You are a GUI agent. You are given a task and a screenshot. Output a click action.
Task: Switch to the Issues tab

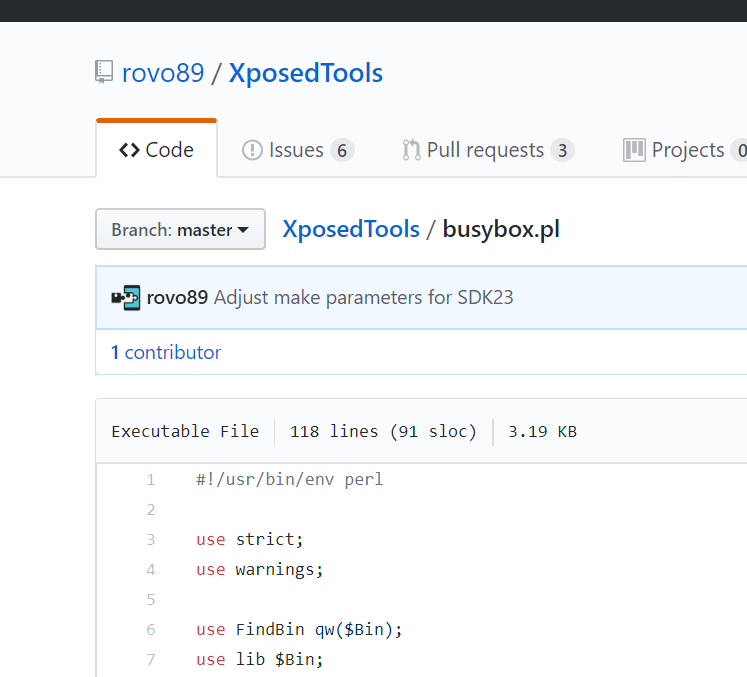coord(297,150)
